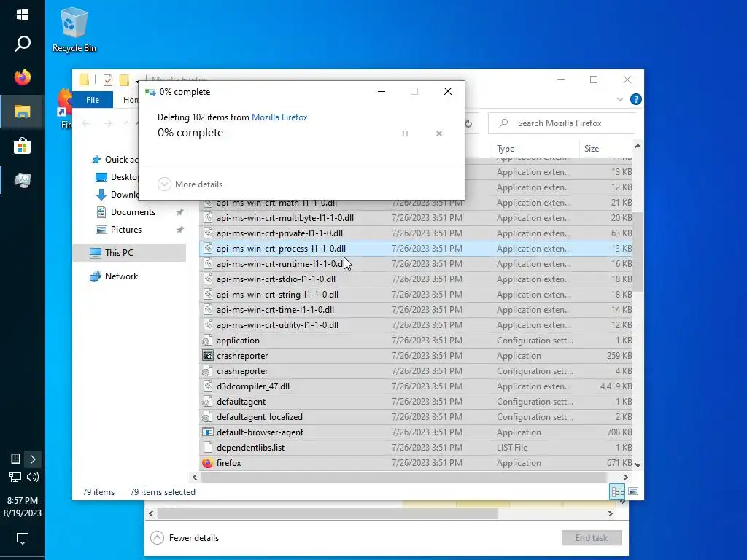Open the notification action center
The image size is (747, 560).
pos(23,539)
